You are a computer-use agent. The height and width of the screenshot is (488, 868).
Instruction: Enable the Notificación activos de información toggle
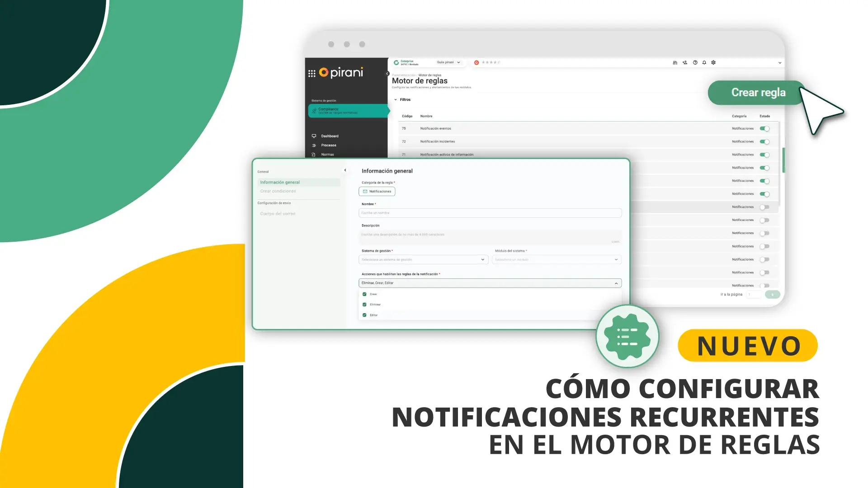(765, 155)
